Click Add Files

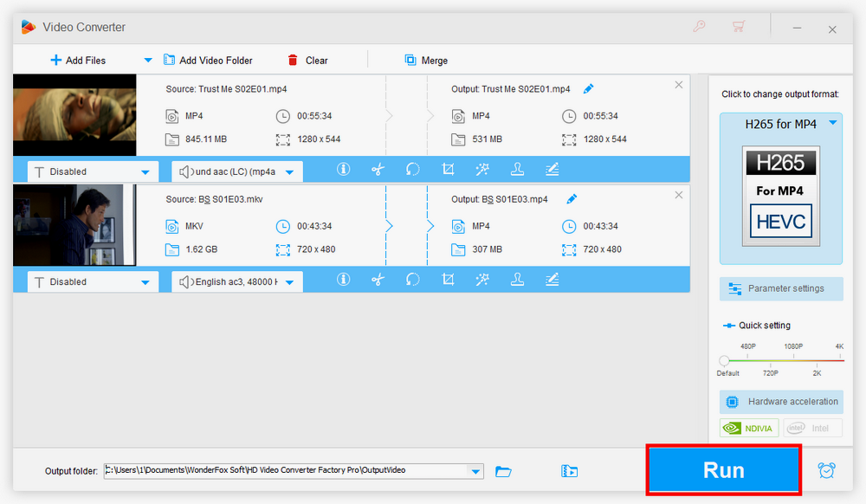point(78,60)
